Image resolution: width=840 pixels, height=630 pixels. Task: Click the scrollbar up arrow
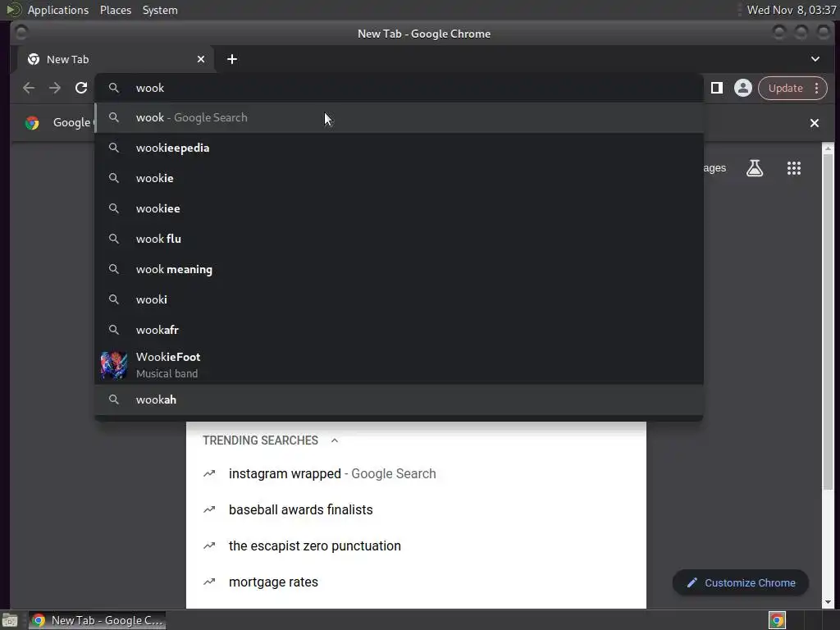coord(828,148)
